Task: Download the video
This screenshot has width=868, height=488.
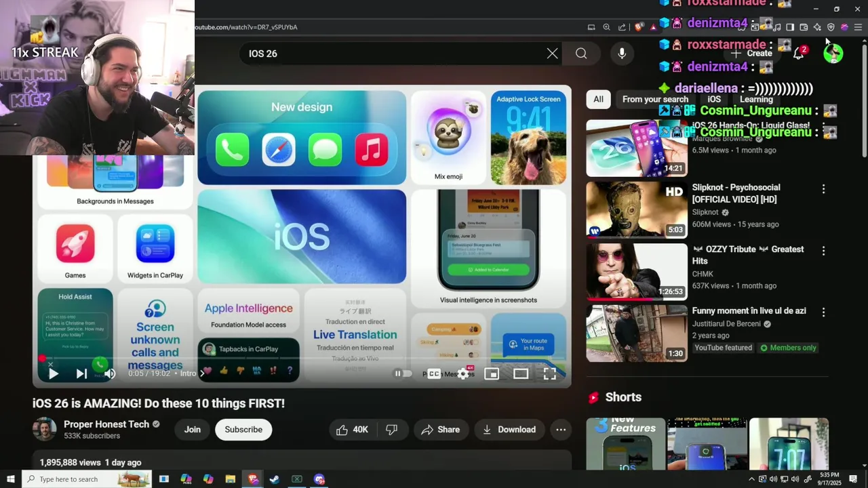Action: point(509,429)
